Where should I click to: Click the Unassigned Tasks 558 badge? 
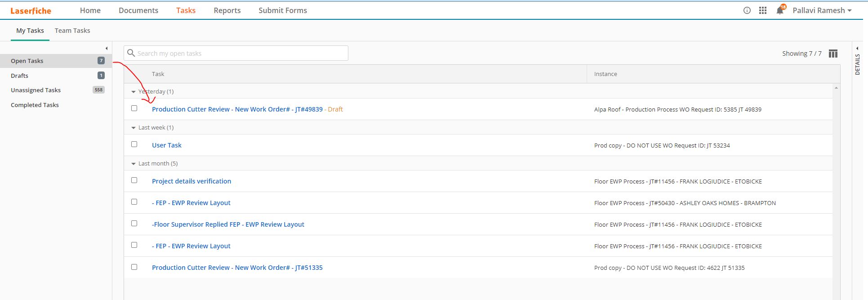pyautogui.click(x=98, y=90)
